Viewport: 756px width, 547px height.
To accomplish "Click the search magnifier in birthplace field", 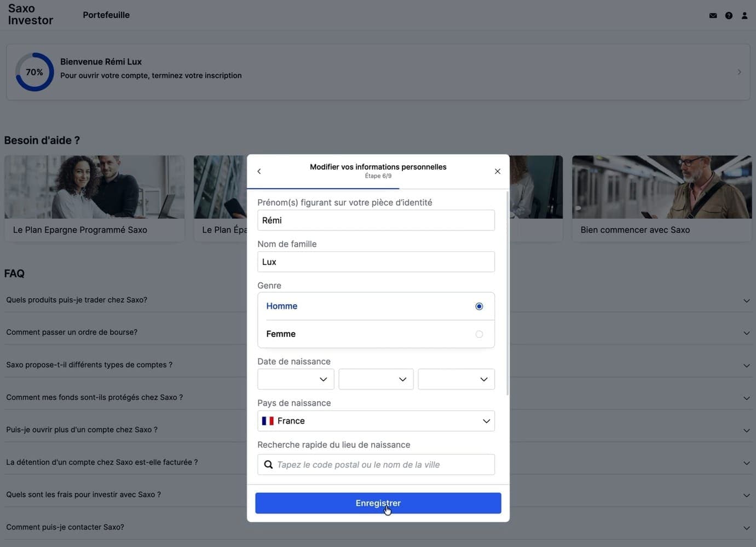I will click(x=268, y=464).
